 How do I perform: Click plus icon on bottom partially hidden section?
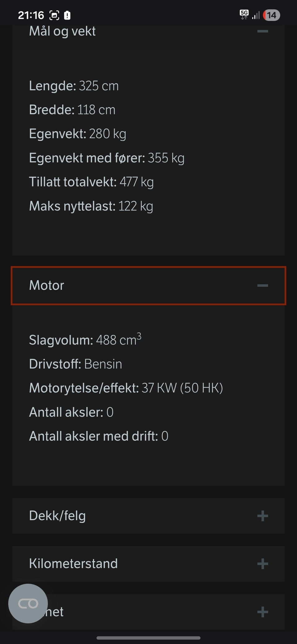[262, 612]
